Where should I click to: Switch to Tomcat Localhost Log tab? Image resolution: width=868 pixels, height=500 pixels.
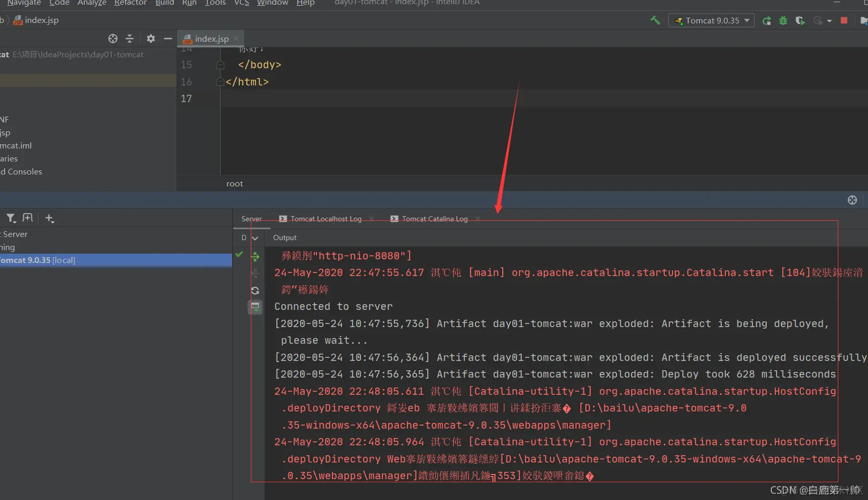click(x=326, y=219)
